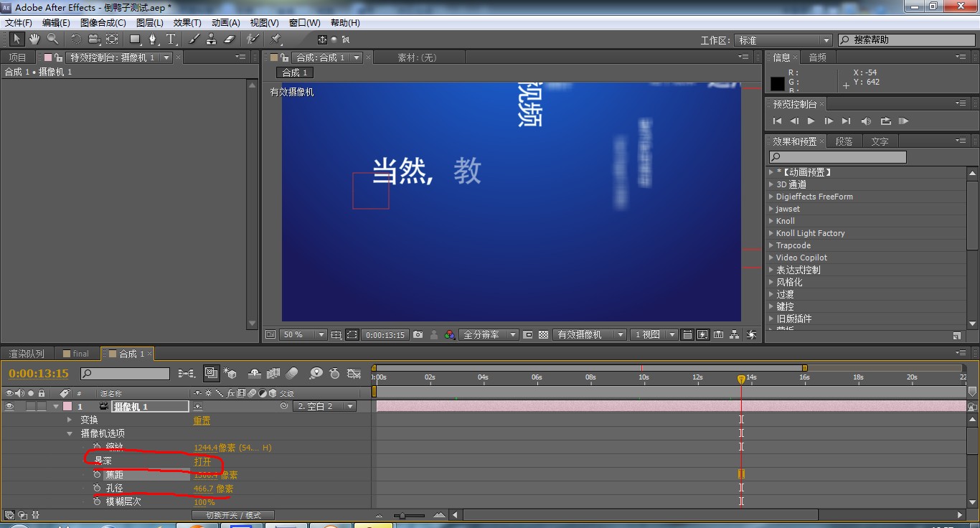
Task: Open the brainstorm button in timeline
Action: 316,373
